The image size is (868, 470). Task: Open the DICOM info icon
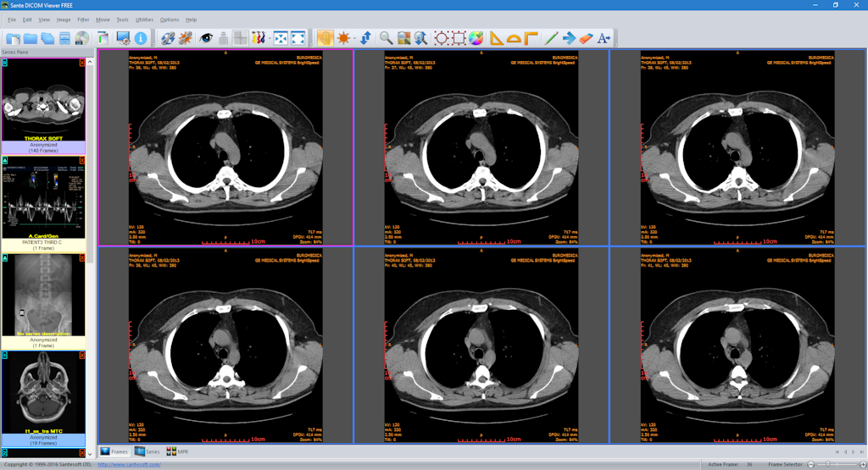[x=141, y=38]
